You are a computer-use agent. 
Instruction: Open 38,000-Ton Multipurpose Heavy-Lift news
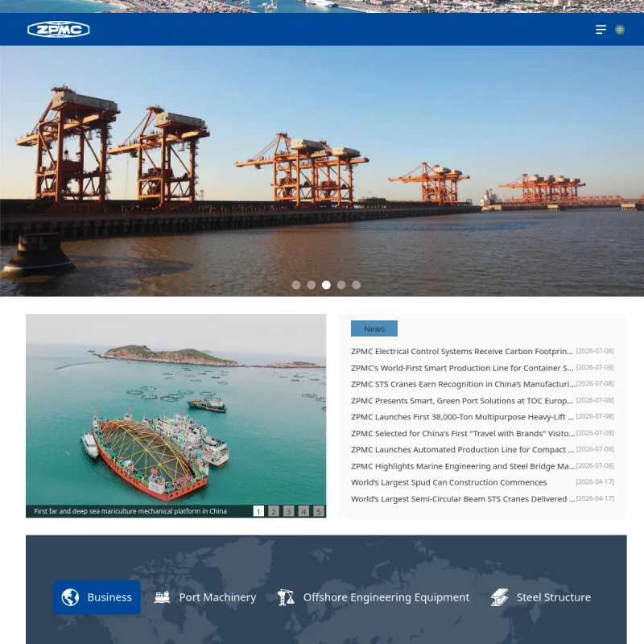462,417
